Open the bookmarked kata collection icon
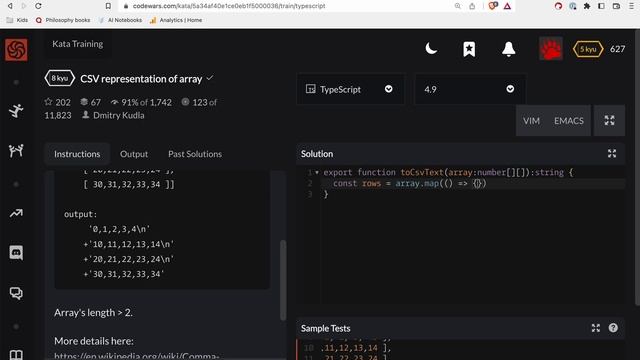 tap(469, 49)
